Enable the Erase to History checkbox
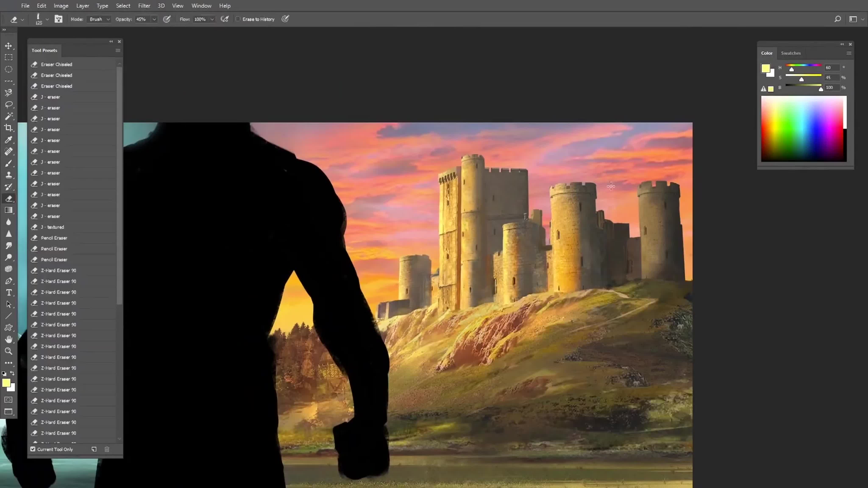This screenshot has width=868, height=488. coord(238,19)
